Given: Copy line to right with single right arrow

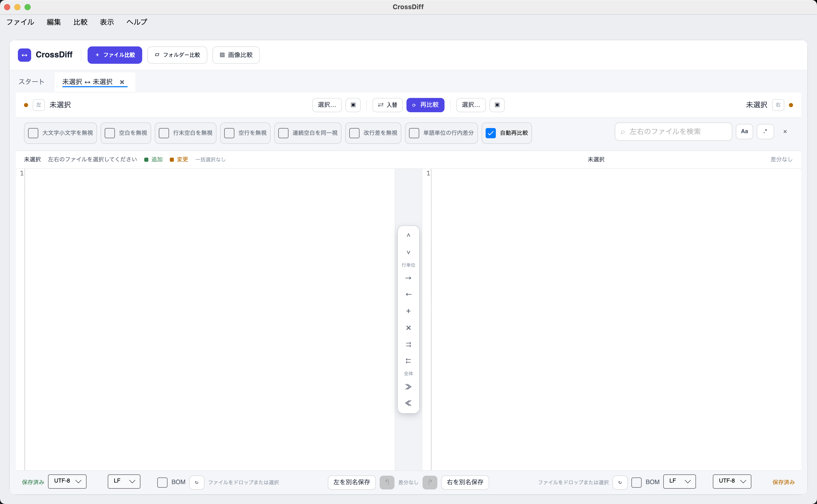Looking at the screenshot, I should click(x=408, y=278).
